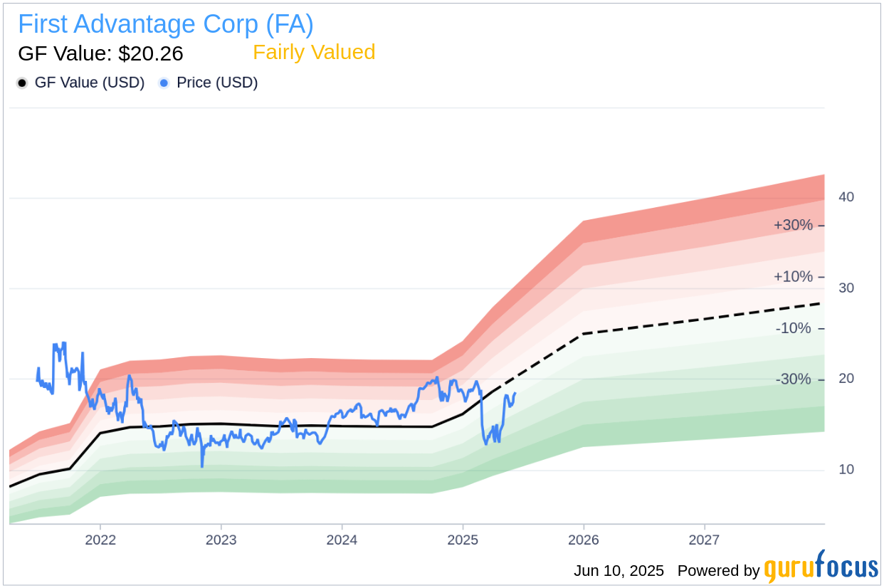The width and height of the screenshot is (884, 588).
Task: Click the 10 y-axis value
Action: 846,470
